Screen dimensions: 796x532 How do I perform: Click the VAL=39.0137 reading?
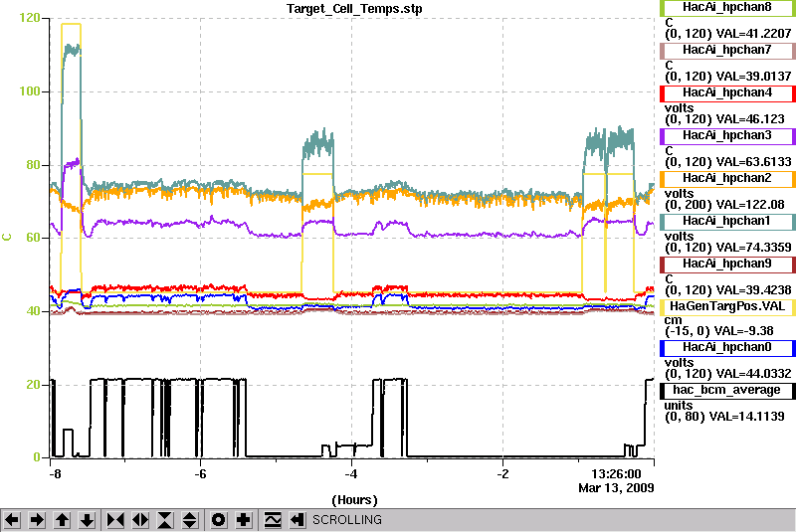click(x=753, y=77)
